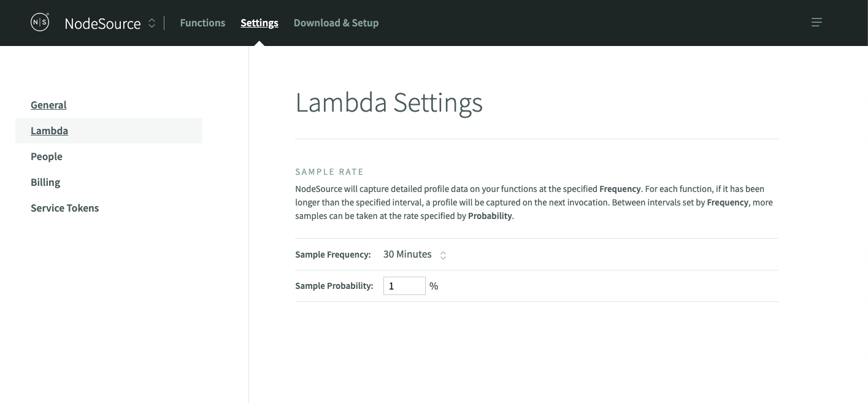Navigate to the People settings page
The width and height of the screenshot is (868, 403).
pos(47,156)
